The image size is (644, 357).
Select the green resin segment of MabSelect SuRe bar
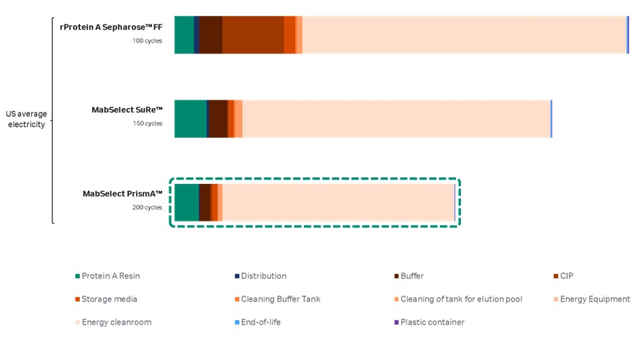(x=190, y=118)
